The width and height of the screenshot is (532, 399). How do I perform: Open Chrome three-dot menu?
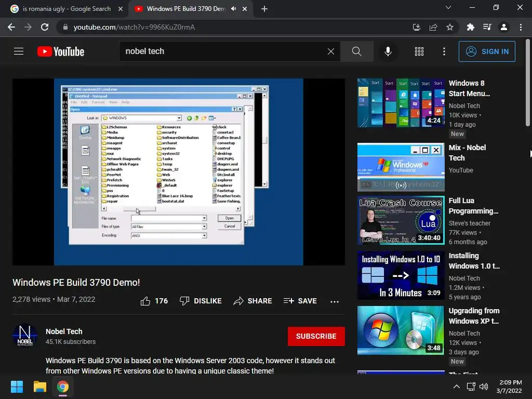click(x=521, y=27)
